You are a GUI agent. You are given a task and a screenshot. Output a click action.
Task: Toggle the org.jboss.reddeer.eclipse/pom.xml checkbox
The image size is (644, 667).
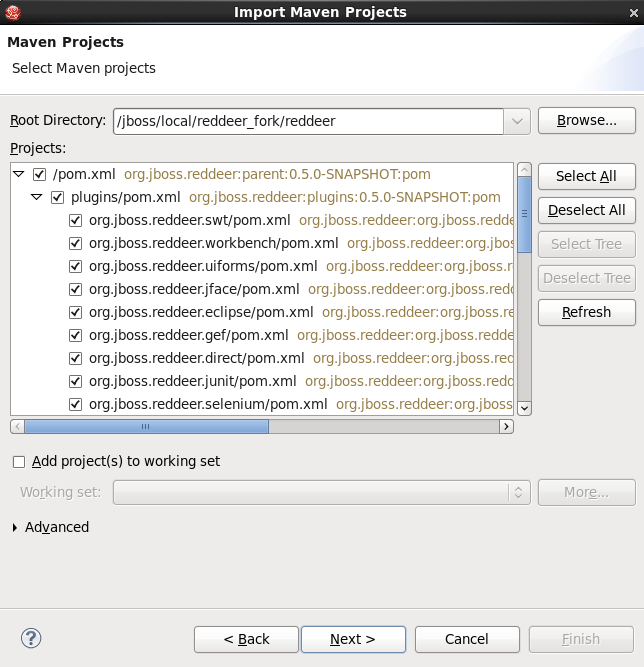click(x=75, y=312)
